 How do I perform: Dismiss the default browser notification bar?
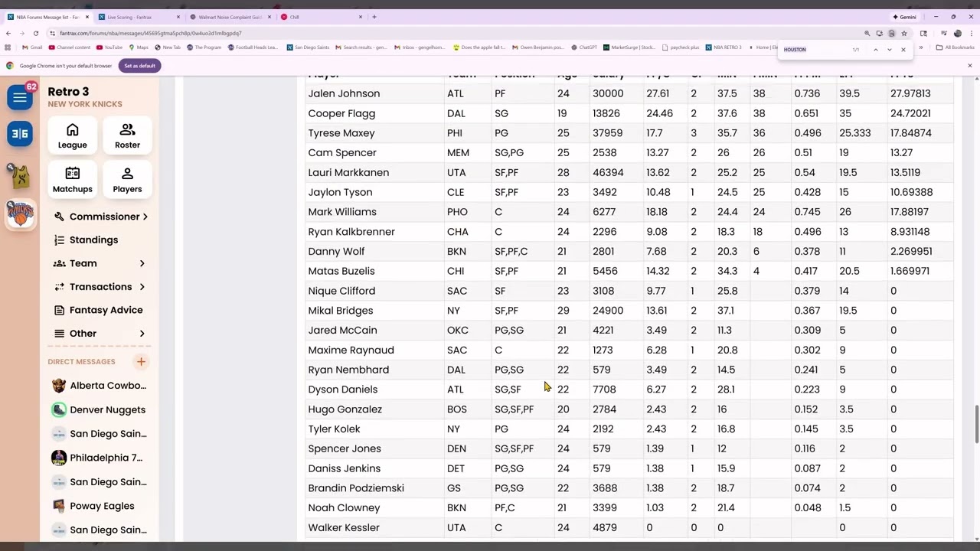[969, 66]
